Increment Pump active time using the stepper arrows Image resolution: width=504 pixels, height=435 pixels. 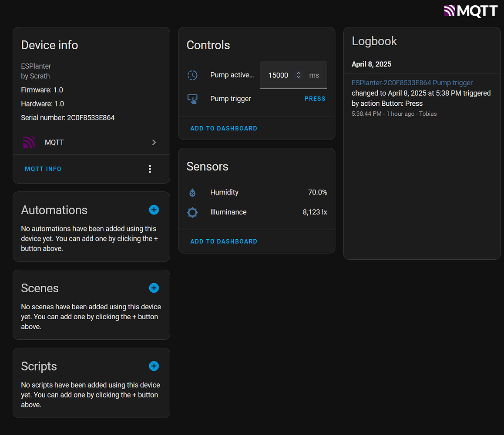[x=298, y=75]
